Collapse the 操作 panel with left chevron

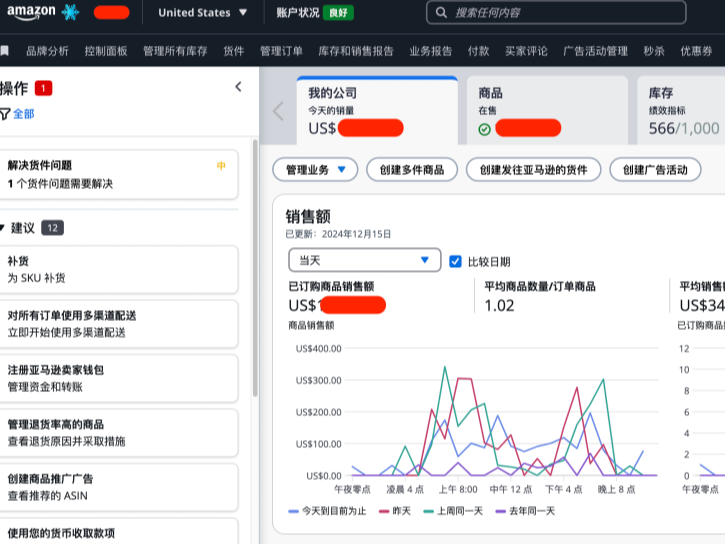[238, 87]
